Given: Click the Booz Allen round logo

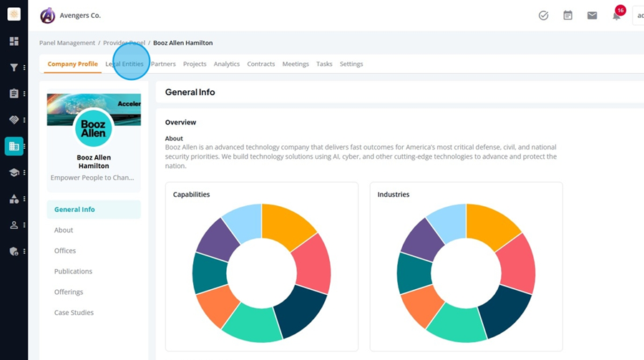Looking at the screenshot, I should pyautogui.click(x=94, y=128).
